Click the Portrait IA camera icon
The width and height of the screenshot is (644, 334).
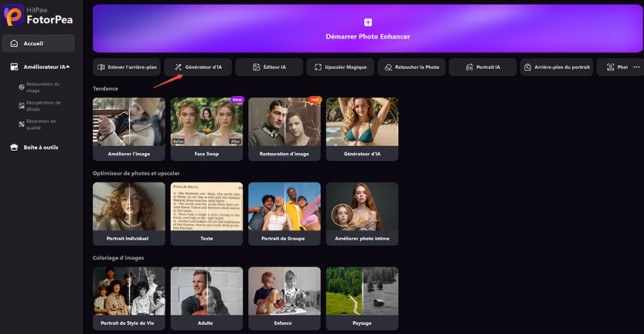point(469,67)
